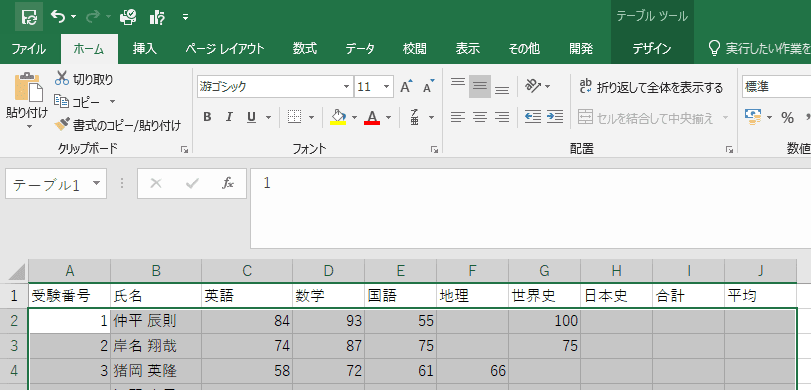This screenshot has width=811, height=390.
Task: Click the insert function fx icon
Action: point(228,183)
